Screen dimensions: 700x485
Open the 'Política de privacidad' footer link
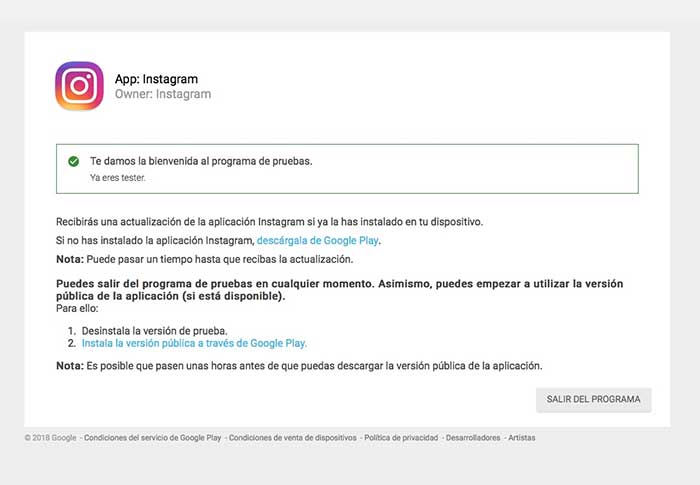coord(401,438)
